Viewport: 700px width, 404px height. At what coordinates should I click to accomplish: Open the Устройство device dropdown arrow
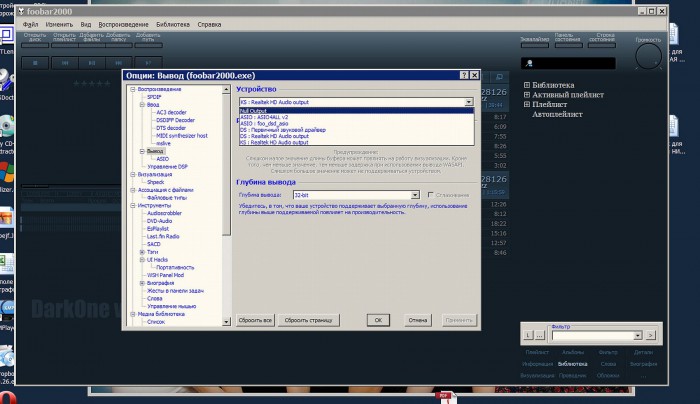click(468, 102)
